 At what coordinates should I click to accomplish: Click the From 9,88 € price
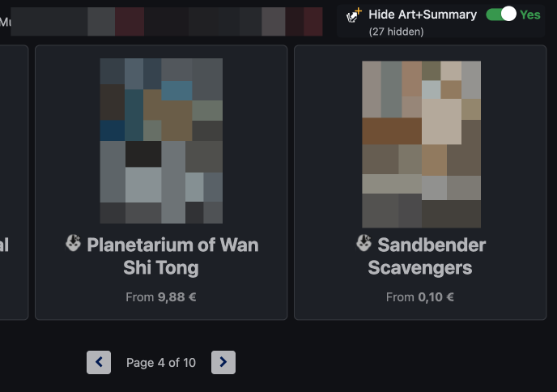(x=161, y=297)
